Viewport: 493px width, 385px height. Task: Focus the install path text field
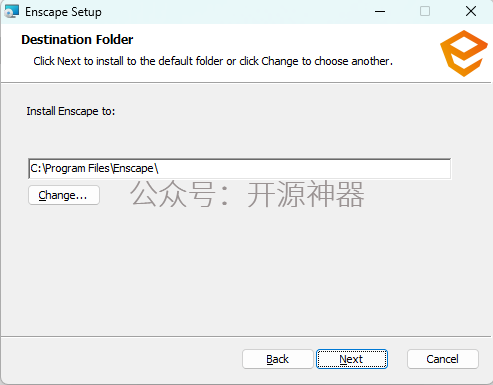pos(240,169)
